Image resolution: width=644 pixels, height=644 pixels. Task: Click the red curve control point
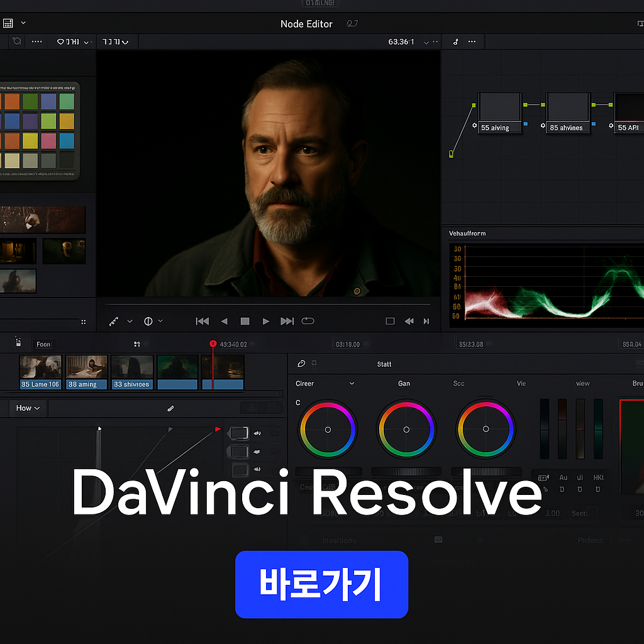pos(218,429)
